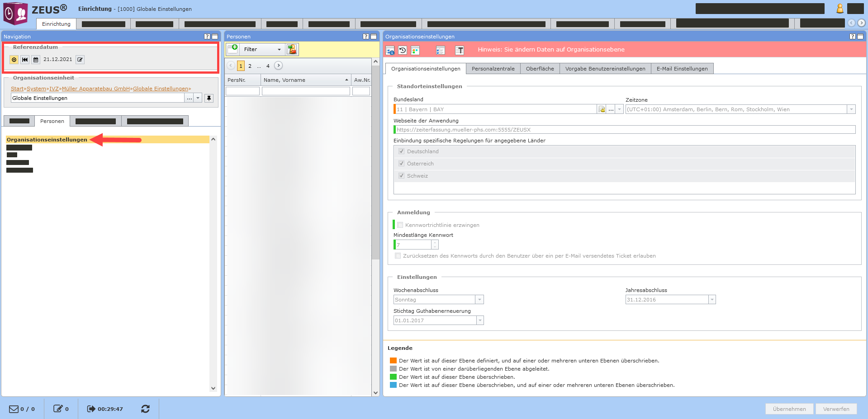Toggle the Deutschland checkbox
The width and height of the screenshot is (868, 419).
401,151
